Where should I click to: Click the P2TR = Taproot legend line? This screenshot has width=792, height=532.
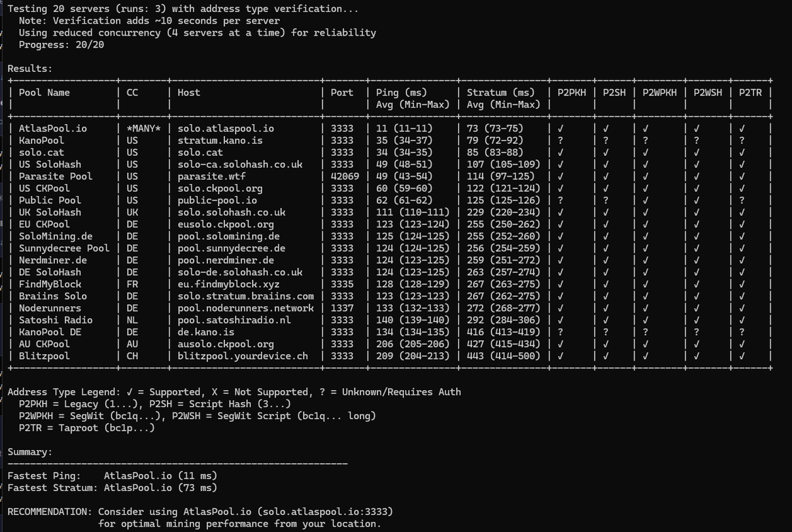click(x=87, y=428)
